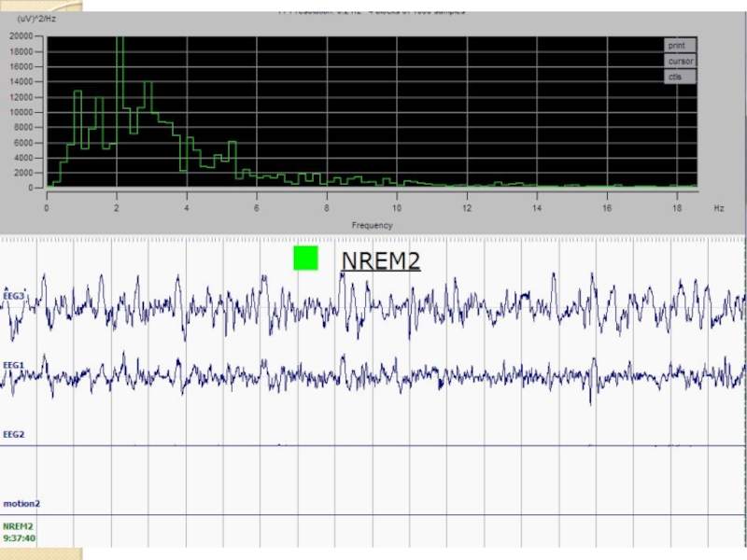This screenshot has width=747, height=560.
Task: Select the underlined NREM2 heading
Action: tap(380, 261)
